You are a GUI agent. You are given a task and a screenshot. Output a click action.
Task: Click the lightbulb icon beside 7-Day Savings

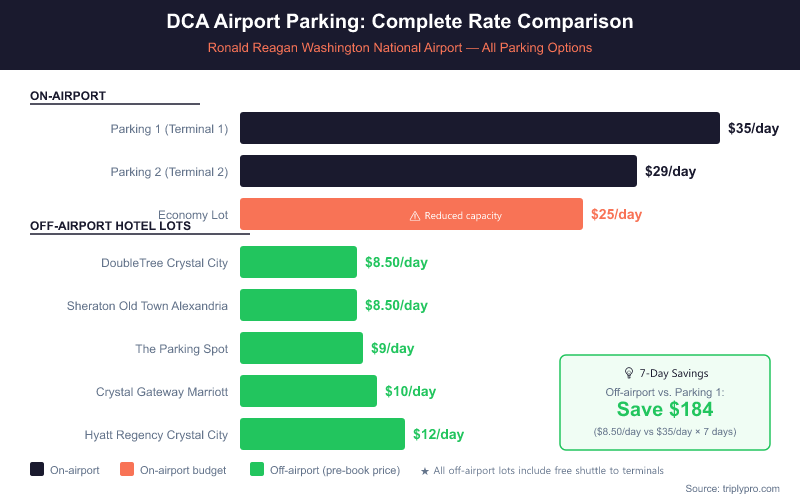click(629, 372)
